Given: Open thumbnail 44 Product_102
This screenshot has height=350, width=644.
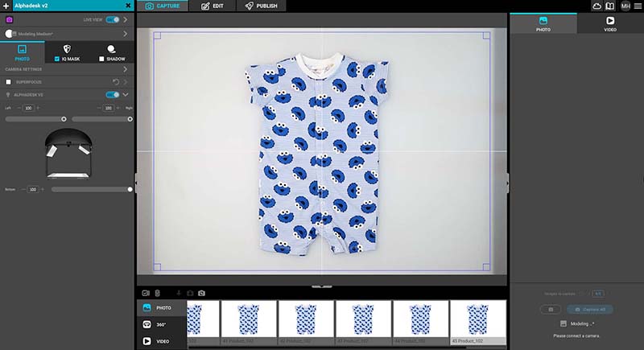Looking at the screenshot, I should [420, 322].
